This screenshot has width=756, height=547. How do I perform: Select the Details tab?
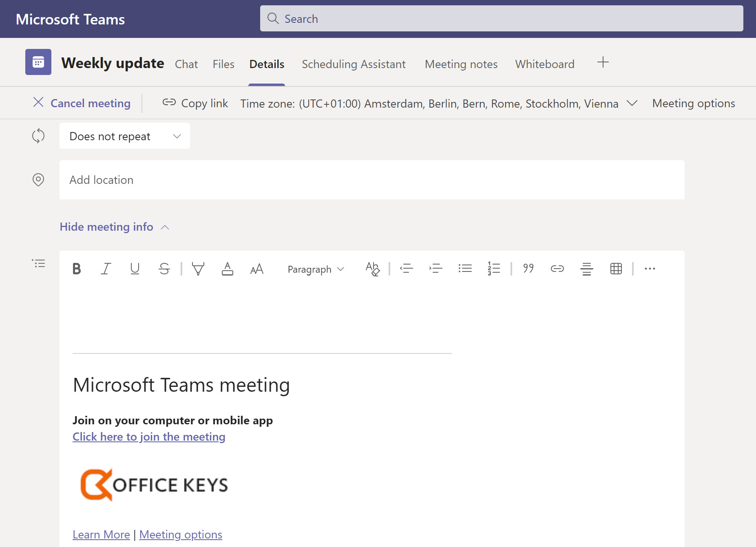point(267,64)
